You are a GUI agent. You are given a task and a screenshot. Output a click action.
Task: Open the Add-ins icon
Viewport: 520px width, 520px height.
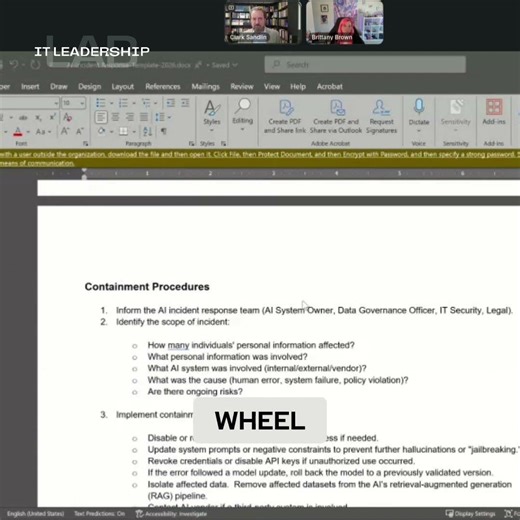pyautogui.click(x=494, y=112)
